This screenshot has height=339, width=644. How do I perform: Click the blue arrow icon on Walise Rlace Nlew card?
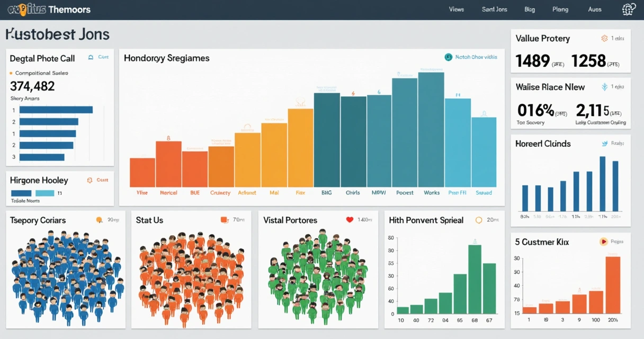point(603,86)
